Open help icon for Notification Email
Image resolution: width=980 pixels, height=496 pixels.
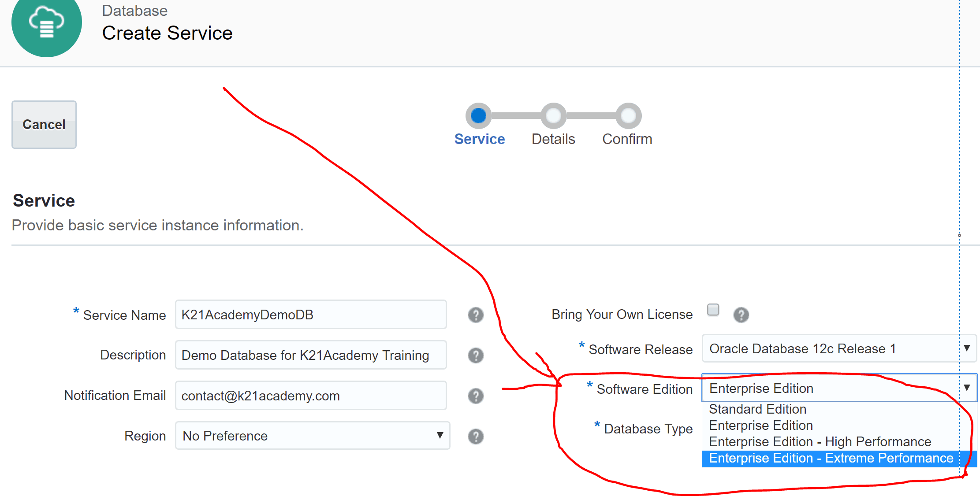tap(476, 396)
